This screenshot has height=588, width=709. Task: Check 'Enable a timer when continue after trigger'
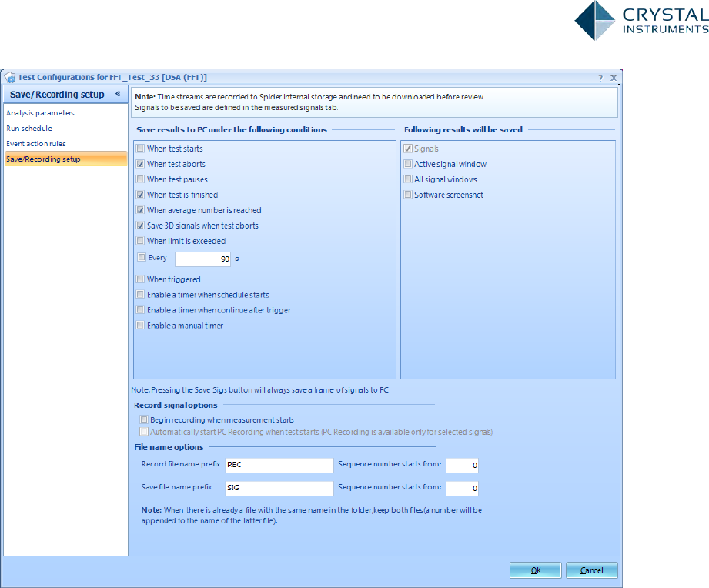(141, 309)
